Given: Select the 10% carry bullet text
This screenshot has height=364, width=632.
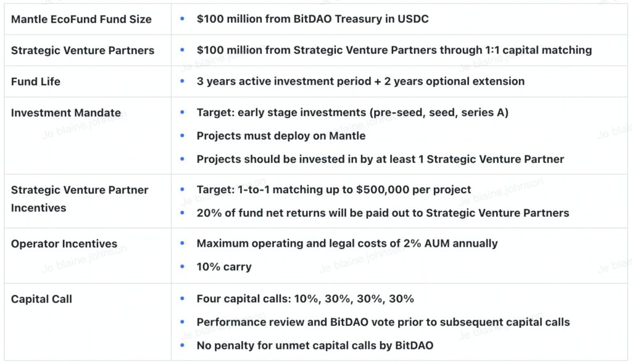Looking at the screenshot, I should [224, 267].
